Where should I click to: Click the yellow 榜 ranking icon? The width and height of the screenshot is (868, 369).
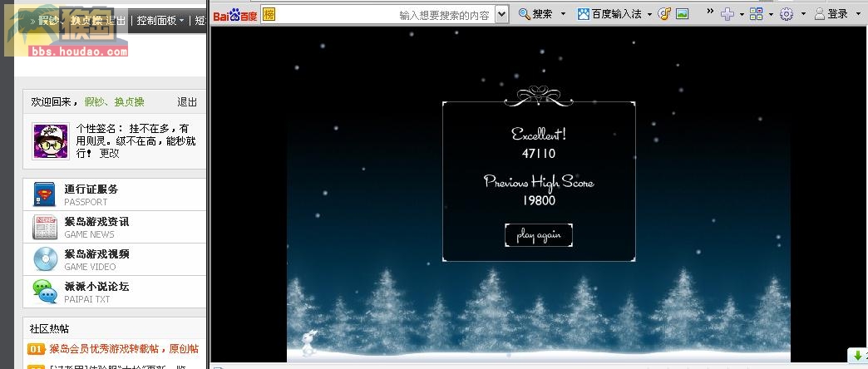pos(269,14)
